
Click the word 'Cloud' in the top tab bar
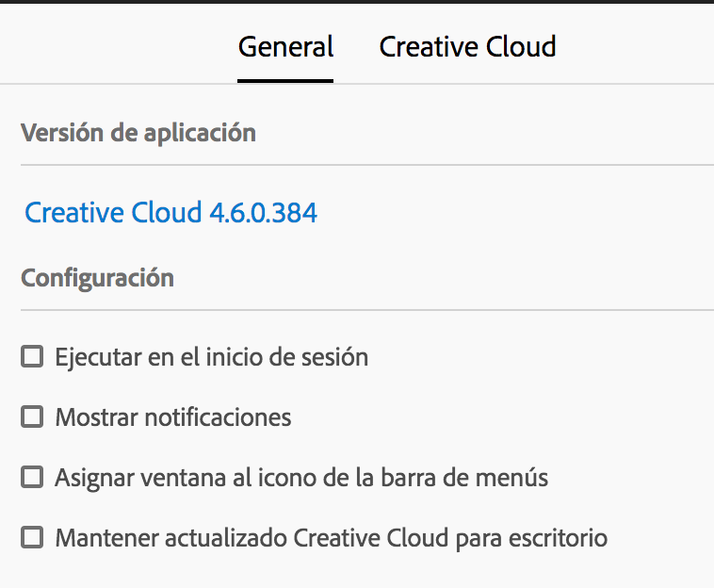coord(521,47)
